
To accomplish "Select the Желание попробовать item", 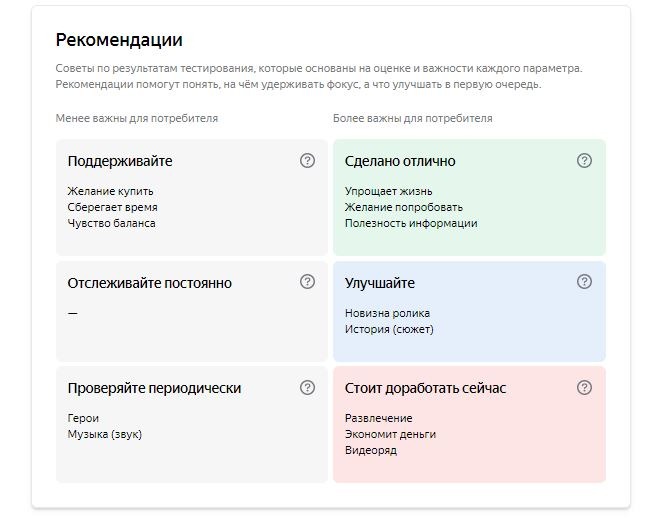I will coord(403,207).
